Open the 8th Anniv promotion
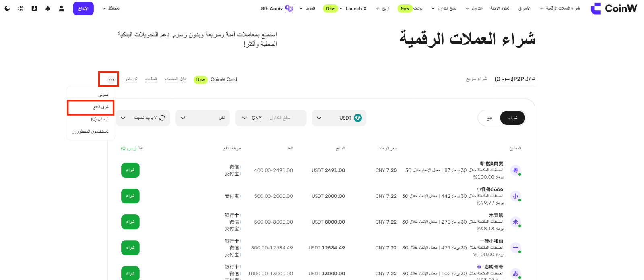Image resolution: width=644 pixels, height=280 pixels. coord(277,8)
